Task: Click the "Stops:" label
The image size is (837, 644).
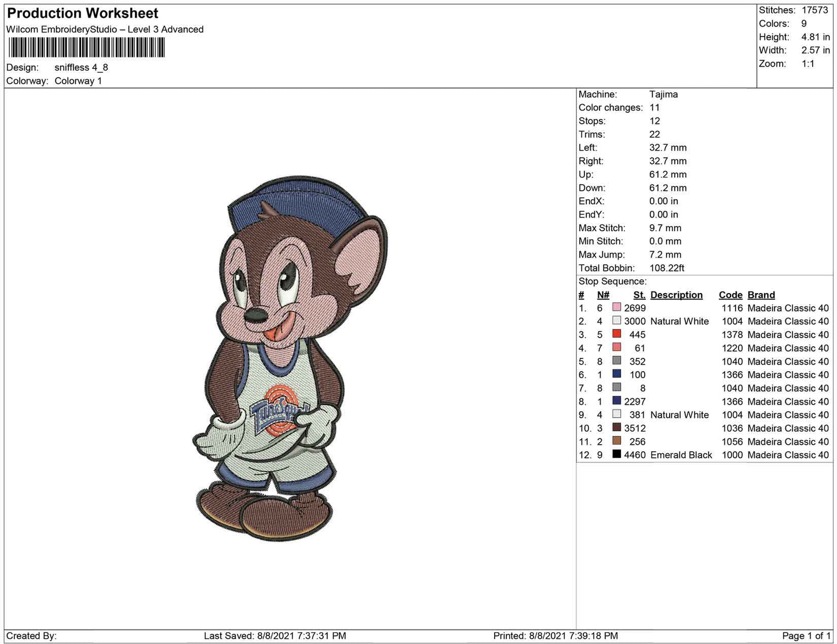Action: [592, 121]
